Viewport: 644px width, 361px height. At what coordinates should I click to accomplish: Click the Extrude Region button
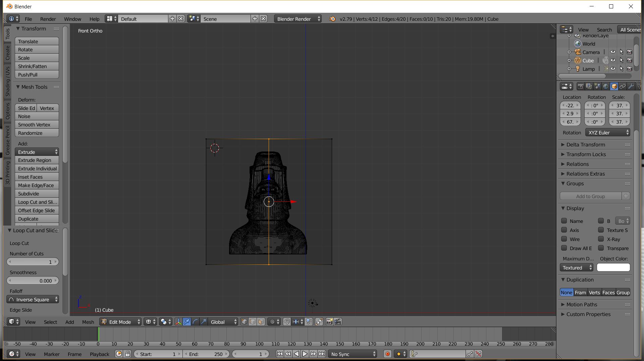click(37, 160)
